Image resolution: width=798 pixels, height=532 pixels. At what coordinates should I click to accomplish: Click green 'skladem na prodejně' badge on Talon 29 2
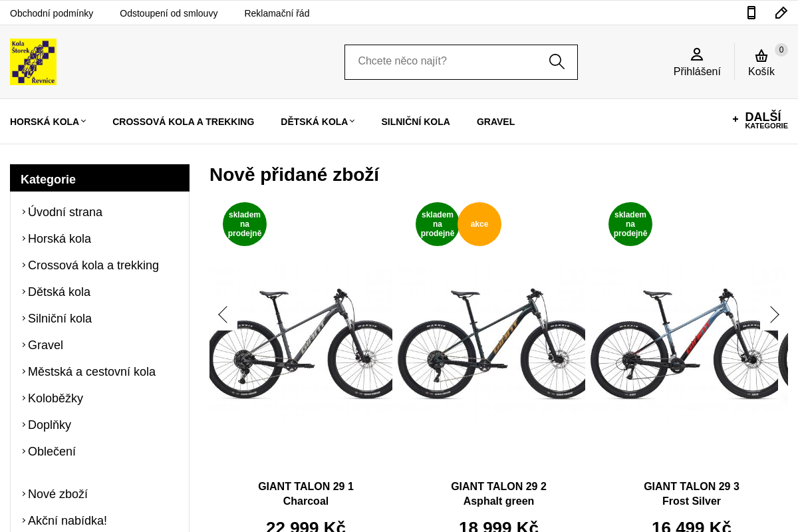(x=438, y=224)
